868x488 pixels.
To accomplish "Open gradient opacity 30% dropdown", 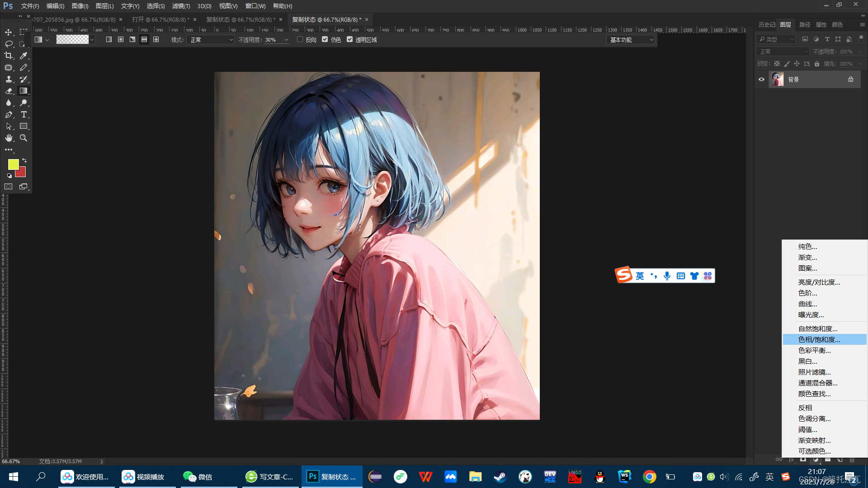I will pos(287,40).
